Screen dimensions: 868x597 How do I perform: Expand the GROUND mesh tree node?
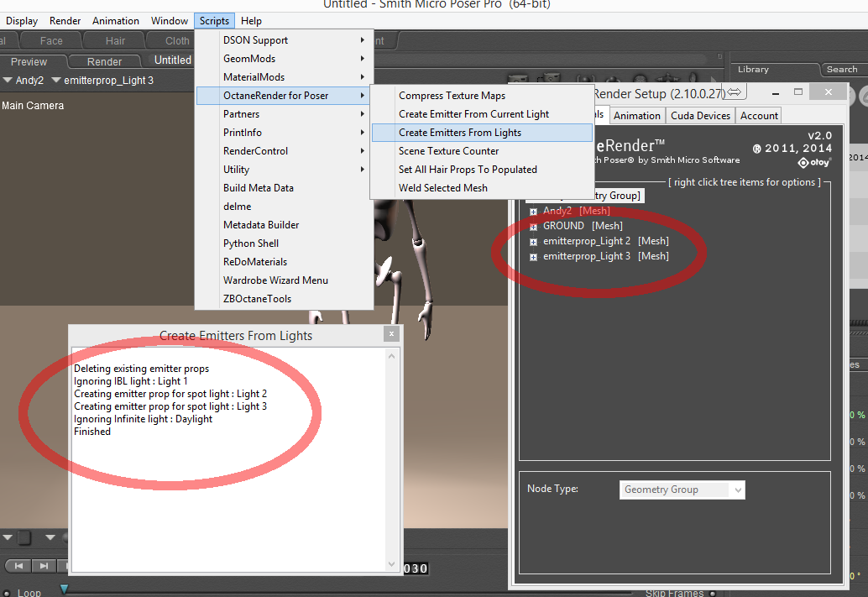(533, 227)
